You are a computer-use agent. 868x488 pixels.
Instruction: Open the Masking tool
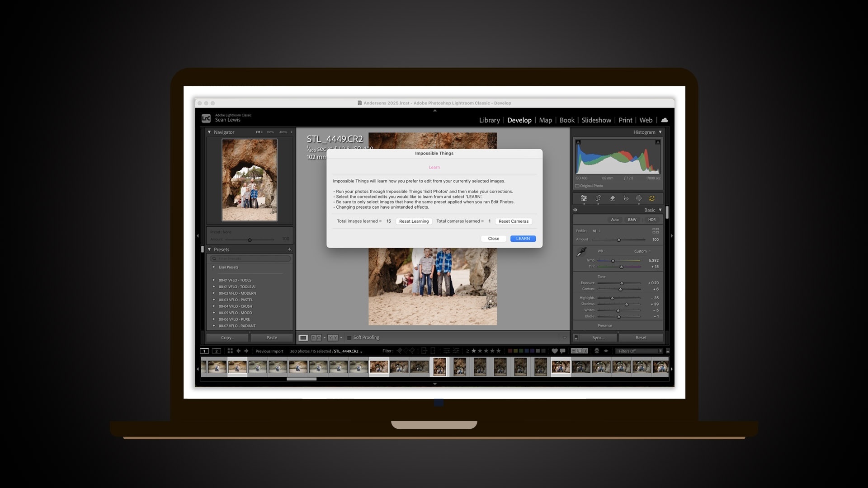639,198
